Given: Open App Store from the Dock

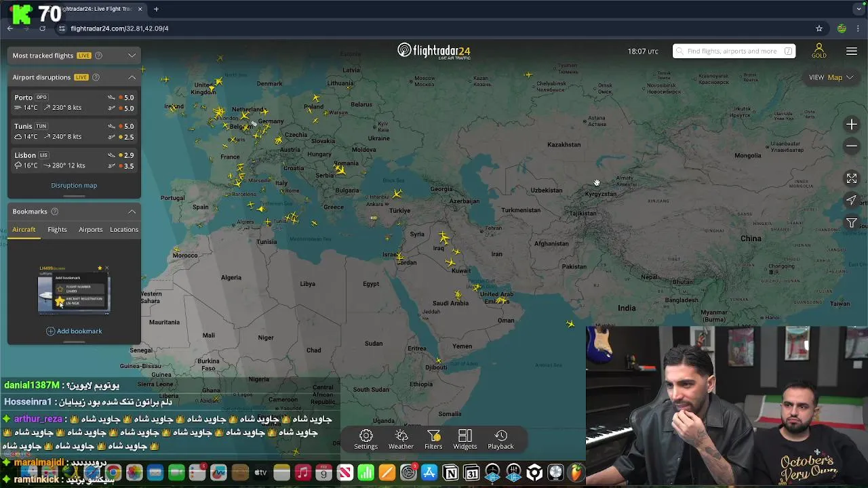Looking at the screenshot, I should click(429, 472).
